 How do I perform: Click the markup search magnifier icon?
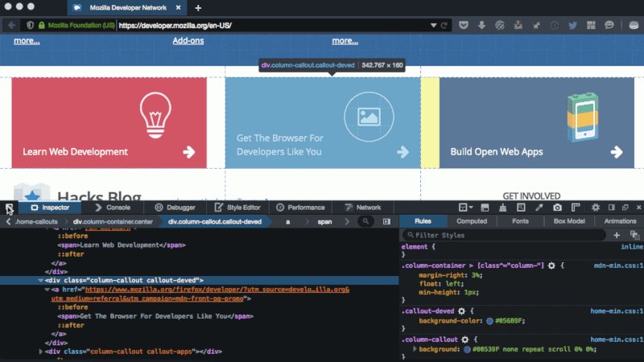365,222
